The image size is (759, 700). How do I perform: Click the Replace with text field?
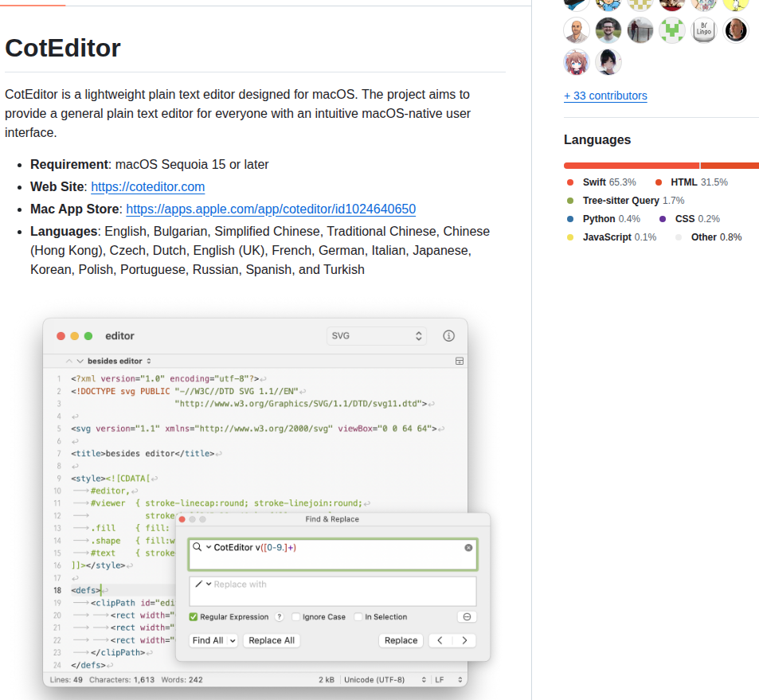tap(333, 591)
